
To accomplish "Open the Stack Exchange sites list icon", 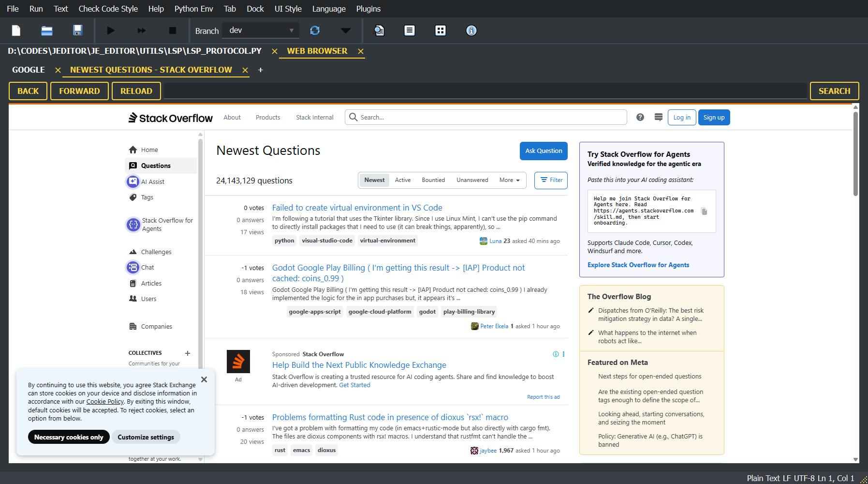I will [659, 117].
